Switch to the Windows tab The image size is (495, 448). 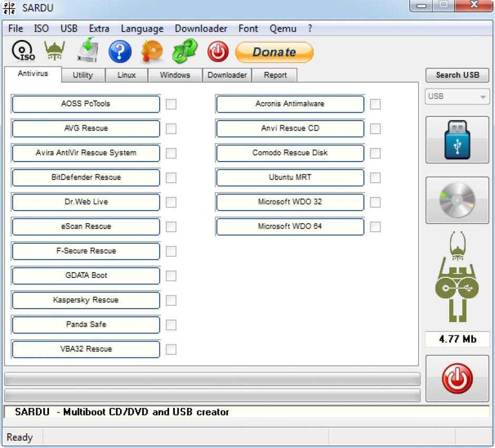tap(175, 75)
